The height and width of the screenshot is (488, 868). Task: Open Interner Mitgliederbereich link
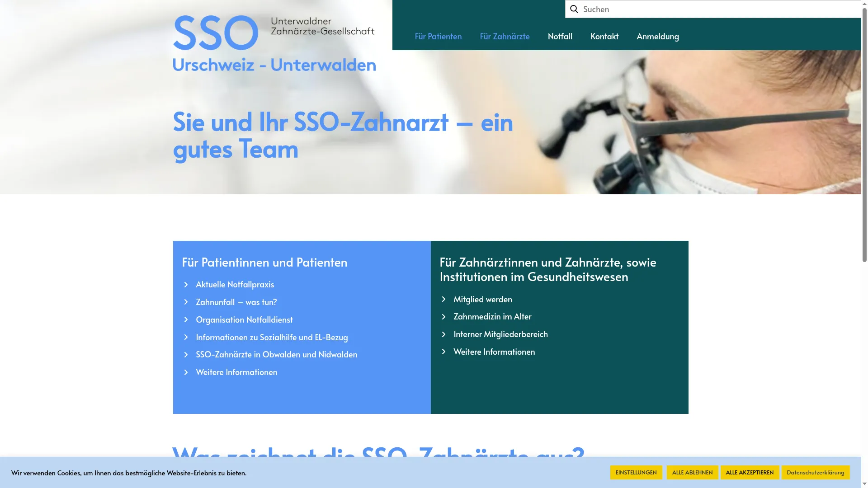point(500,334)
